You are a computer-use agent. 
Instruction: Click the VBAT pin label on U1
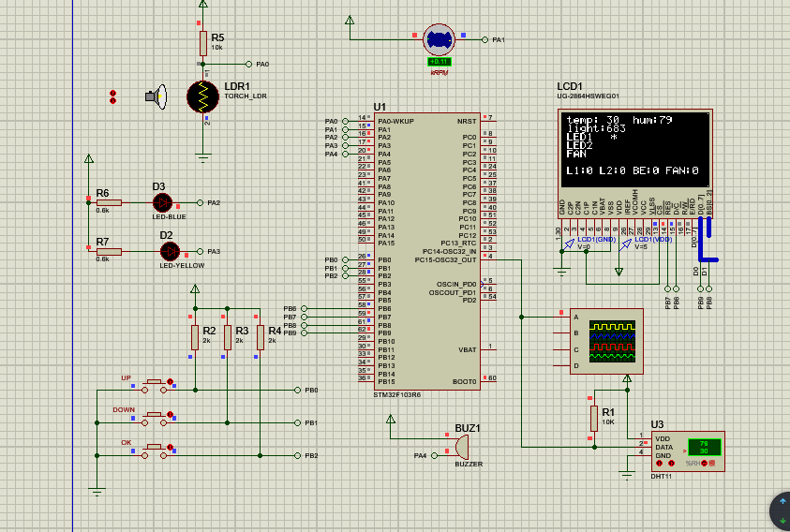467,349
